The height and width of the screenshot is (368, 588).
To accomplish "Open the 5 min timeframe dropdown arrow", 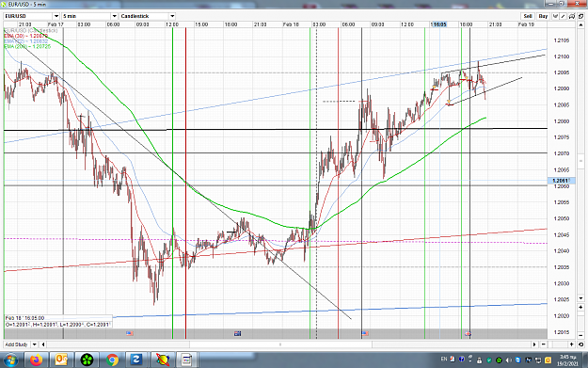I will [115, 16].
